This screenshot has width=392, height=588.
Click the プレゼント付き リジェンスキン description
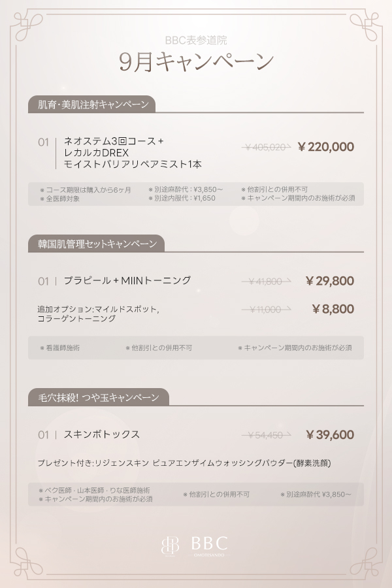184,463
